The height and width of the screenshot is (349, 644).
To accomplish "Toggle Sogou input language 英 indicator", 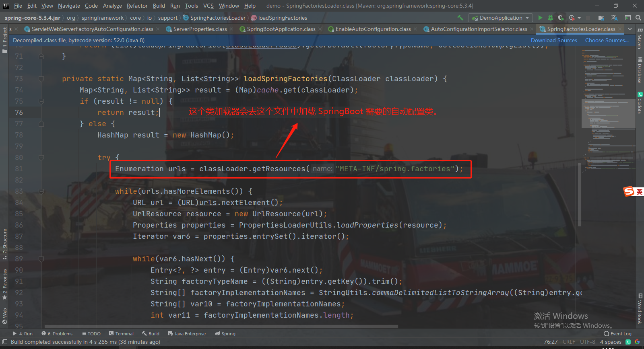I will pyautogui.click(x=639, y=192).
